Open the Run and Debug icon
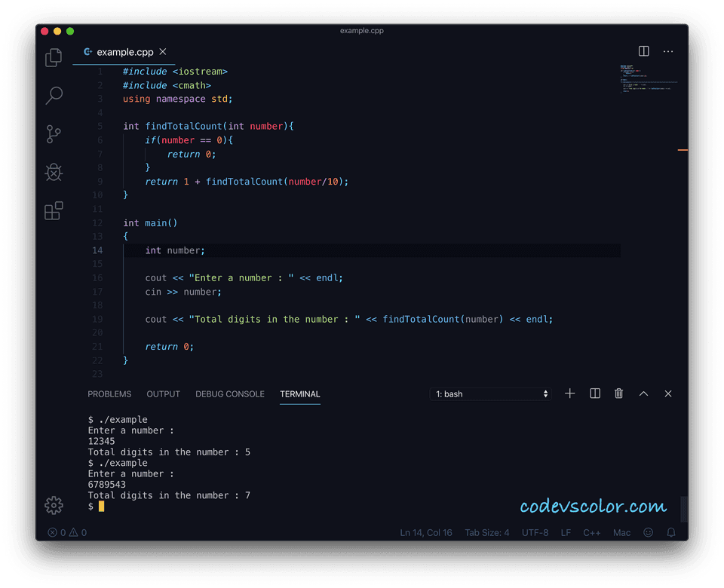Image resolution: width=724 pixels, height=588 pixels. pos(53,172)
